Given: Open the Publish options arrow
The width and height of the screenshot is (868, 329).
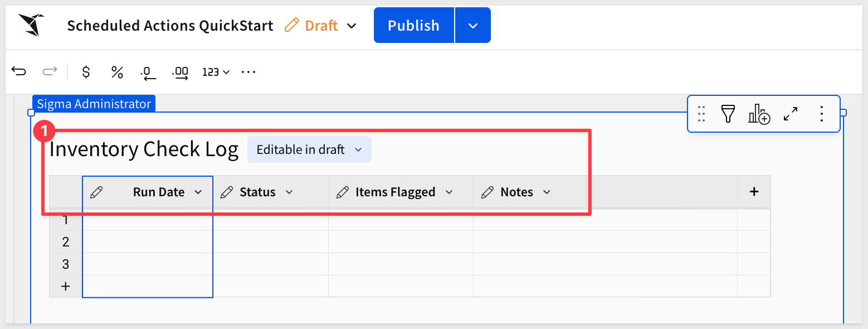Looking at the screenshot, I should pyautogui.click(x=473, y=26).
